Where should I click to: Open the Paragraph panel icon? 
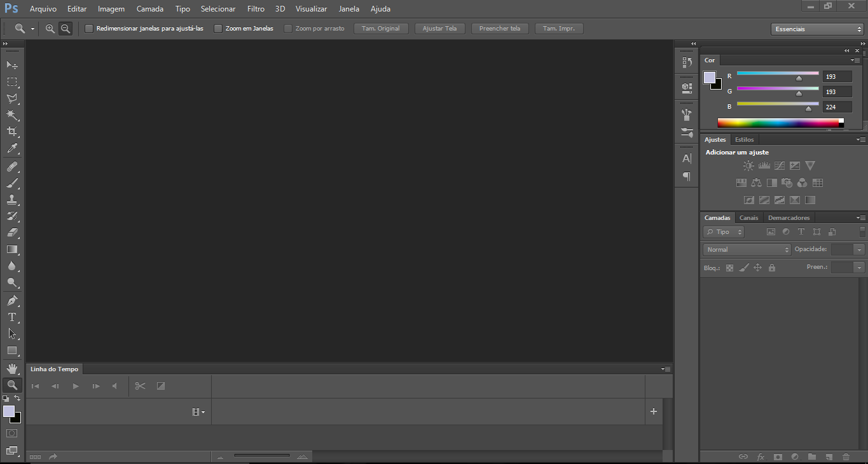pos(687,176)
